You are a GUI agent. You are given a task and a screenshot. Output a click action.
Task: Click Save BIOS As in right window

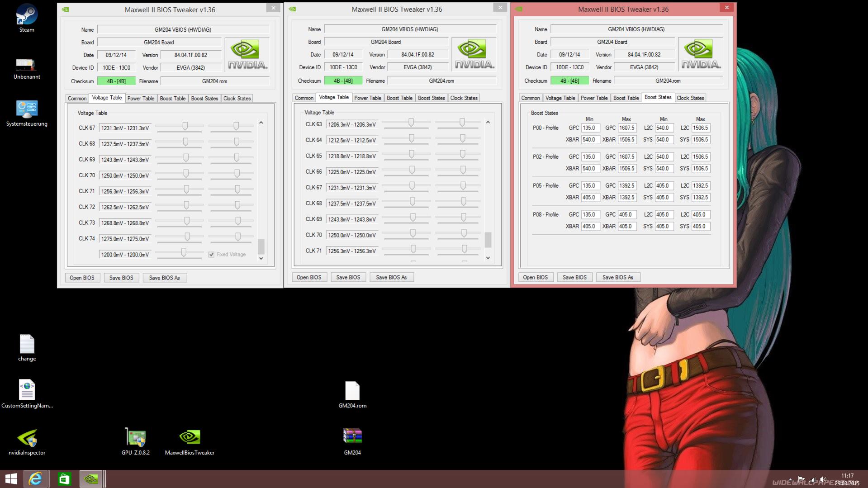coord(618,277)
